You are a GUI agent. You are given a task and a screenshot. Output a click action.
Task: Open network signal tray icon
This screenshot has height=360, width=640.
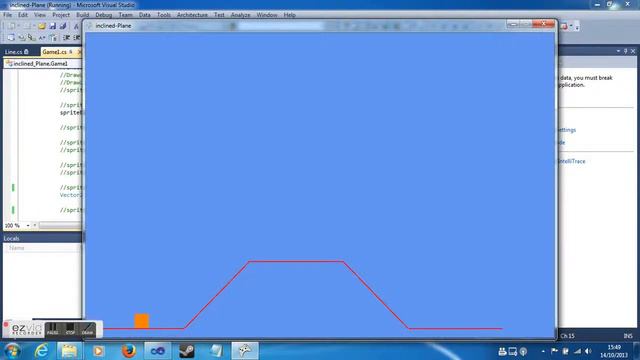click(x=577, y=351)
